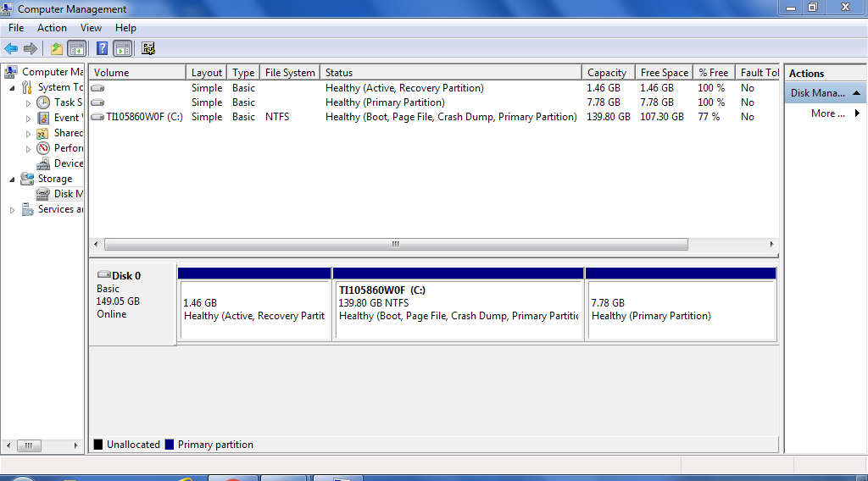Click the disk settings toolbar icon
The height and width of the screenshot is (481, 868).
(x=147, y=48)
